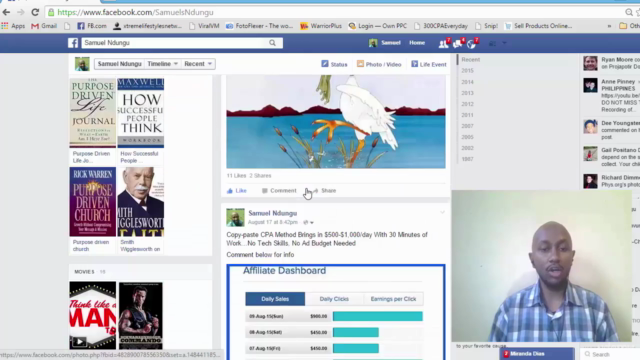
Task: Click Comment on the bird post
Action: click(279, 191)
